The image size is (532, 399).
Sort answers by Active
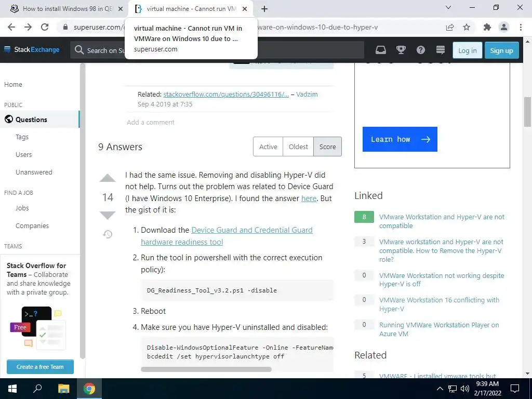(x=268, y=147)
